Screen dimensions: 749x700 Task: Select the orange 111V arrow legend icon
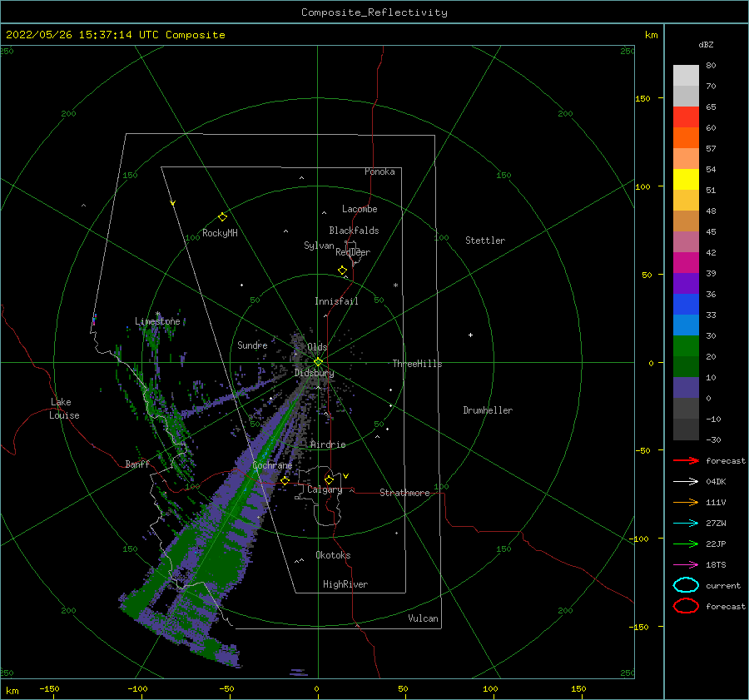(x=686, y=502)
